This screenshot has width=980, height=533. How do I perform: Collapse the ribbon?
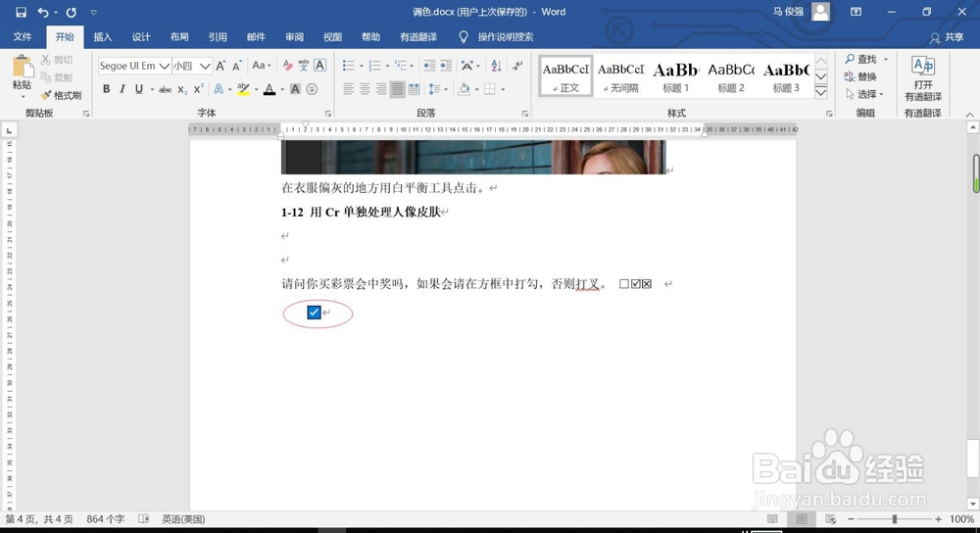[x=969, y=114]
